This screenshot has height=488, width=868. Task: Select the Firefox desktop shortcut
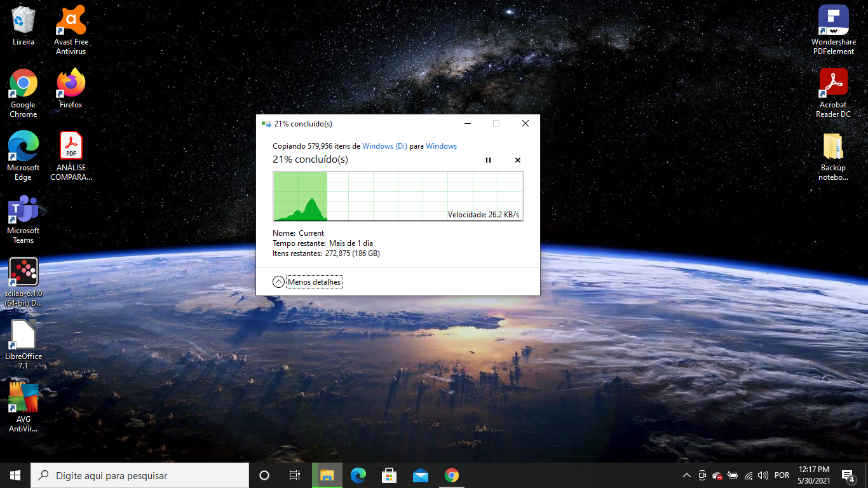pyautogui.click(x=71, y=88)
